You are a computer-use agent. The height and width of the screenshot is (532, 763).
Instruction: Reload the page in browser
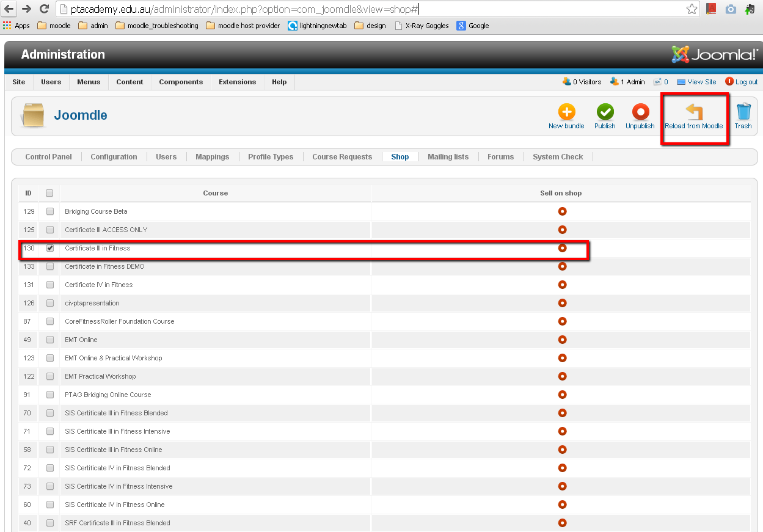pyautogui.click(x=44, y=9)
